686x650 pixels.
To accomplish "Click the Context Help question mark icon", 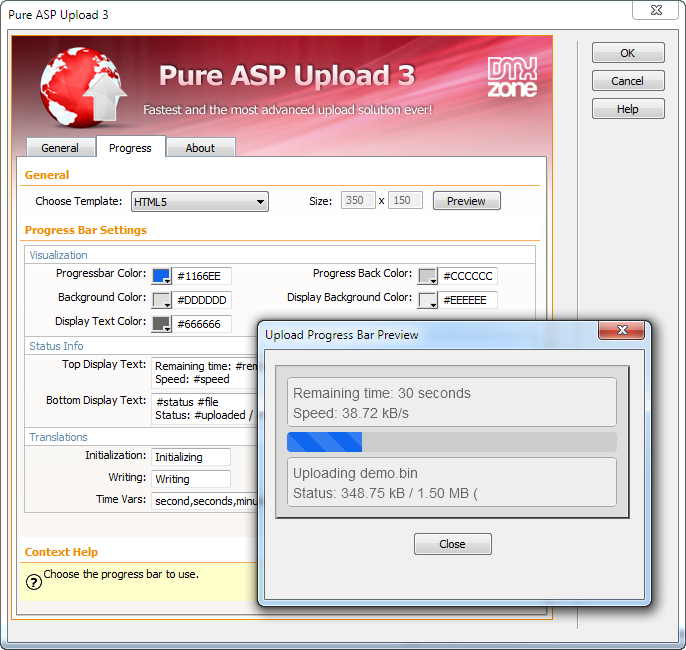I will [34, 582].
